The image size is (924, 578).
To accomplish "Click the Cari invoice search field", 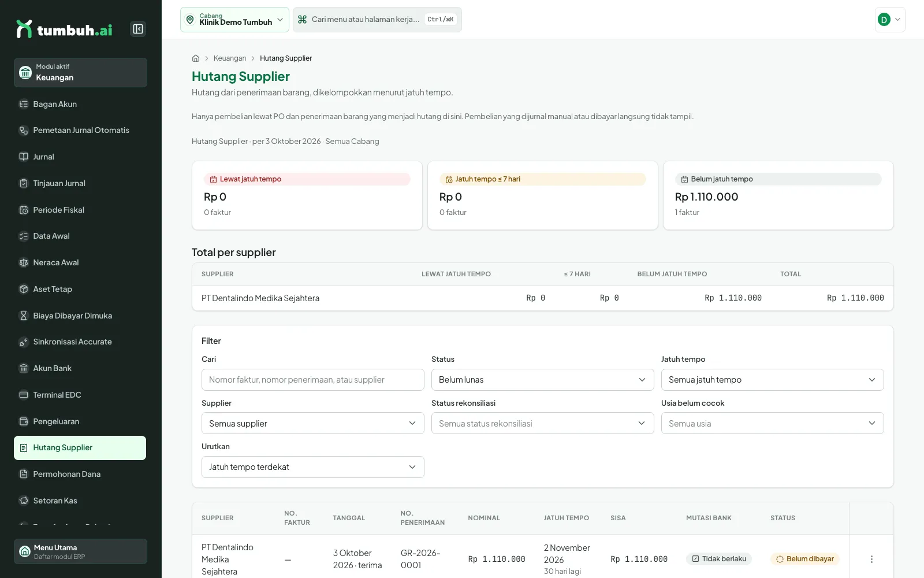I will click(x=313, y=380).
